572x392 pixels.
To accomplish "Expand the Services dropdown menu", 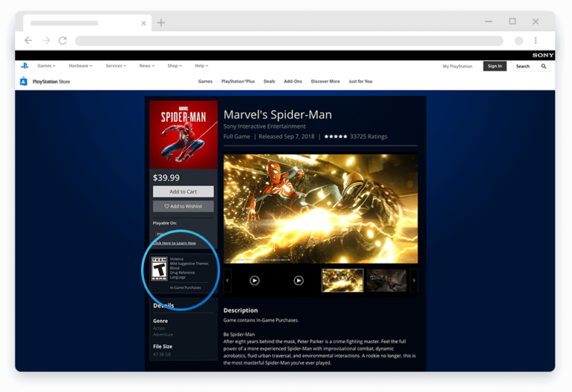I will [116, 66].
